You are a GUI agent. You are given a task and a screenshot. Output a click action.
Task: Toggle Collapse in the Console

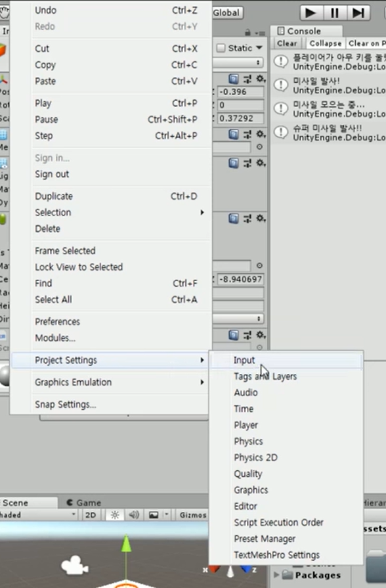tap(326, 43)
